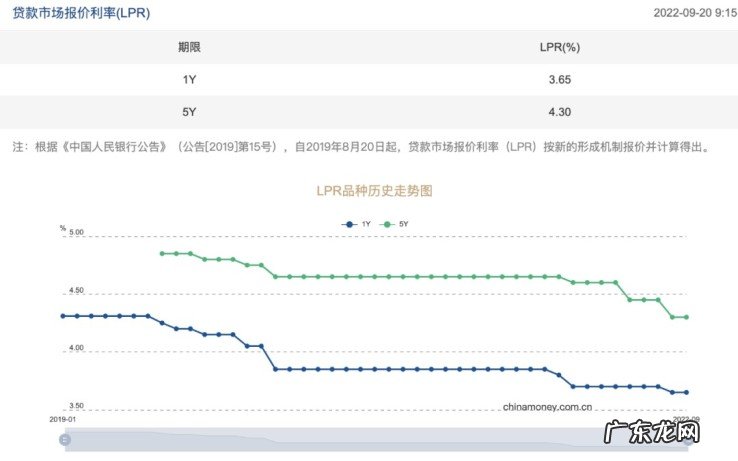The width and height of the screenshot is (738, 461).
Task: Click the 4.00 y-axis label
Action: click(x=76, y=348)
